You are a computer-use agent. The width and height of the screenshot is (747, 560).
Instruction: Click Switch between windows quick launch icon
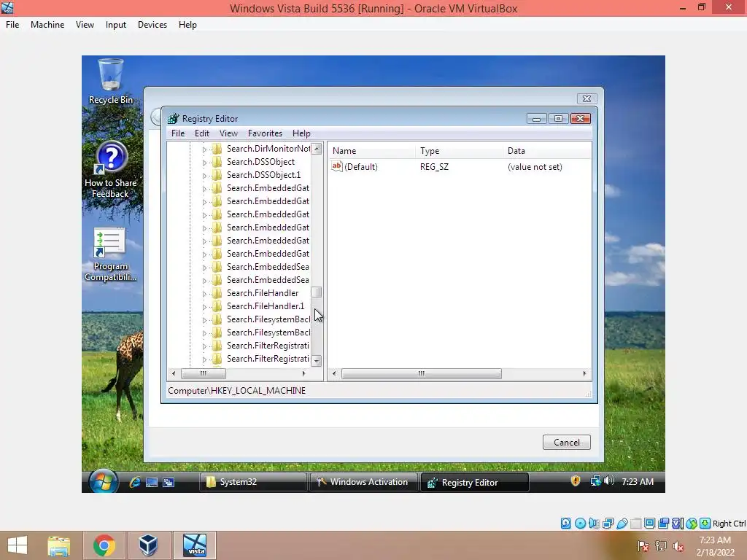[169, 482]
